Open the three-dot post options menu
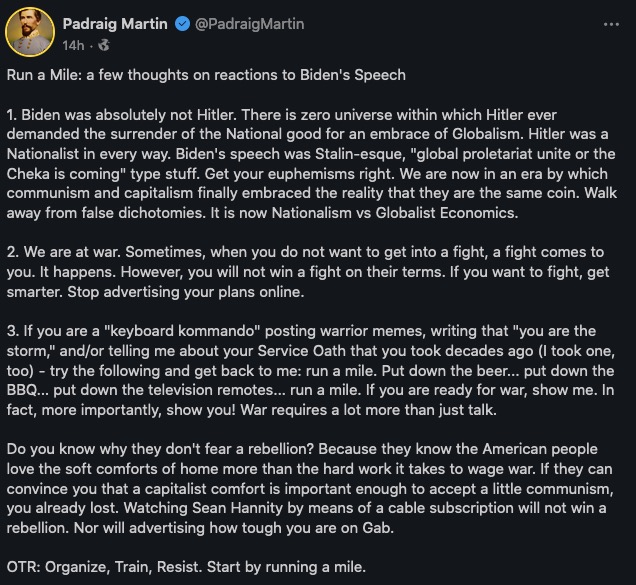This screenshot has height=585, width=636. [x=611, y=24]
